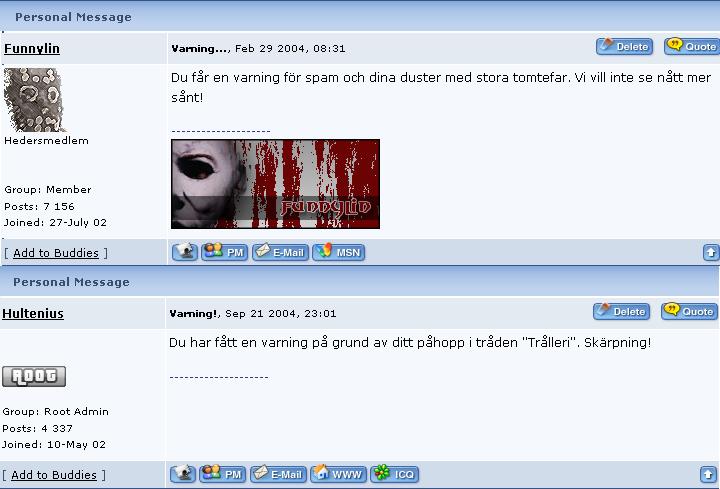Send PM to Funnylin

225,252
